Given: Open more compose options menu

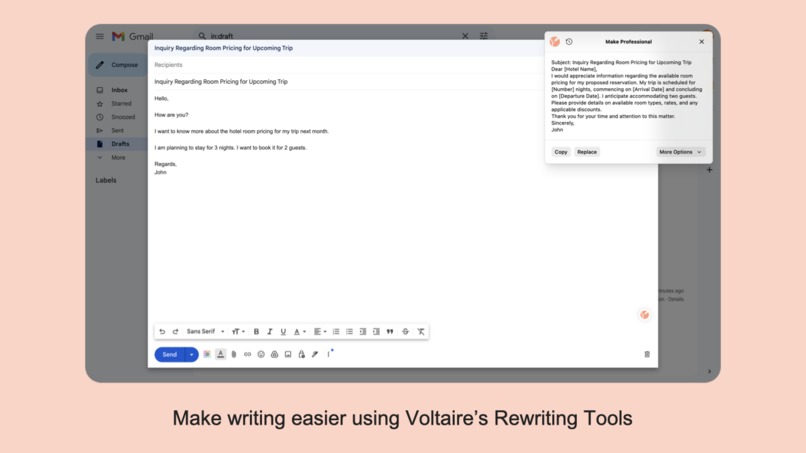Looking at the screenshot, I should coord(328,354).
